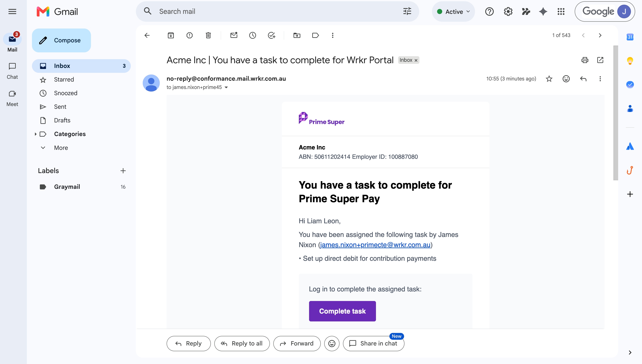Image resolution: width=642 pixels, height=364 pixels.
Task: Toggle the main menu hamburger icon
Action: (x=12, y=11)
